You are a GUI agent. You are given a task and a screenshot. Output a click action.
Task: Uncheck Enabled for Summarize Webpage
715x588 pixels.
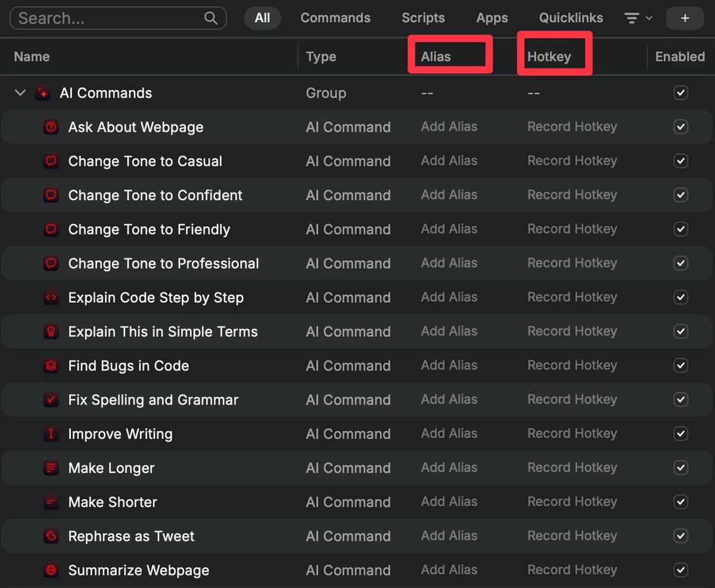point(680,570)
